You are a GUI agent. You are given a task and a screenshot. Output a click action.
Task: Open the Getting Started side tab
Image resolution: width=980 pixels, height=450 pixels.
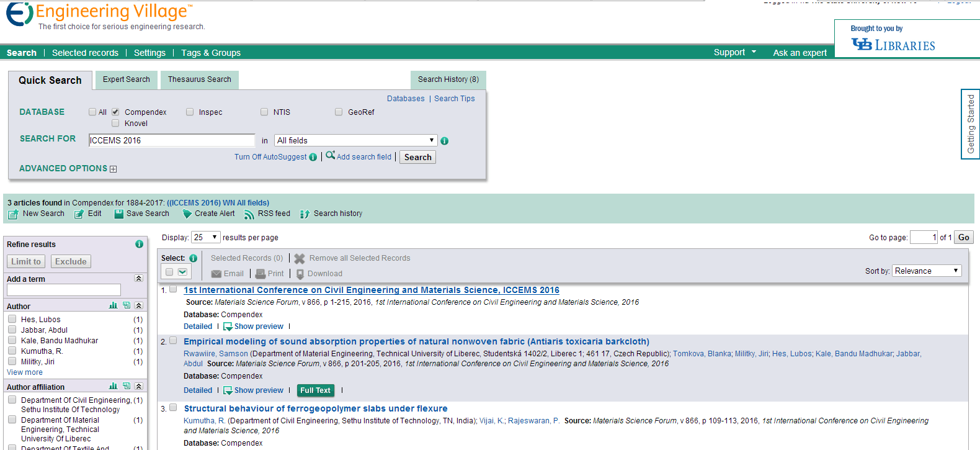tap(971, 124)
